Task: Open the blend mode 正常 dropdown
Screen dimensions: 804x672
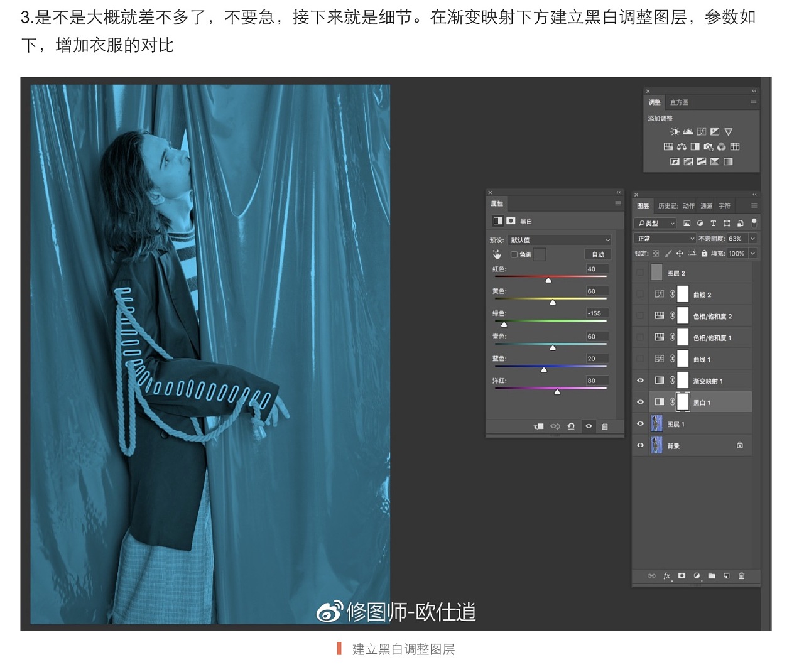Action: click(x=665, y=239)
